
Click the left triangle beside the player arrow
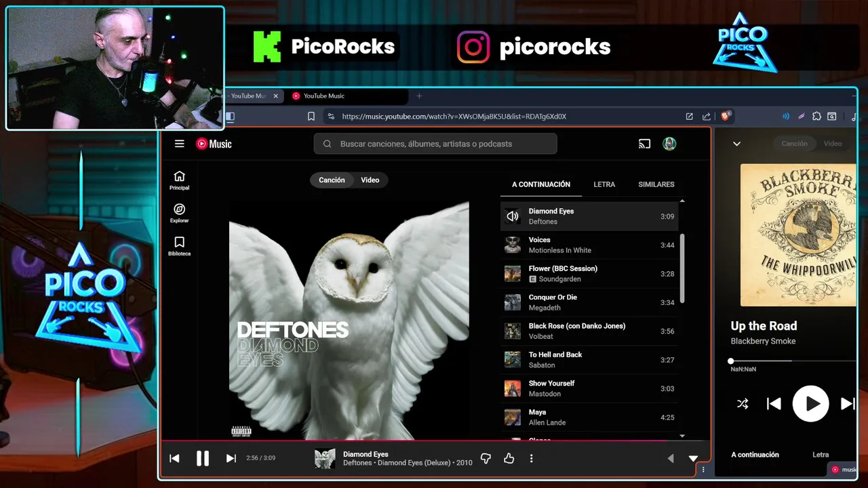[671, 459]
